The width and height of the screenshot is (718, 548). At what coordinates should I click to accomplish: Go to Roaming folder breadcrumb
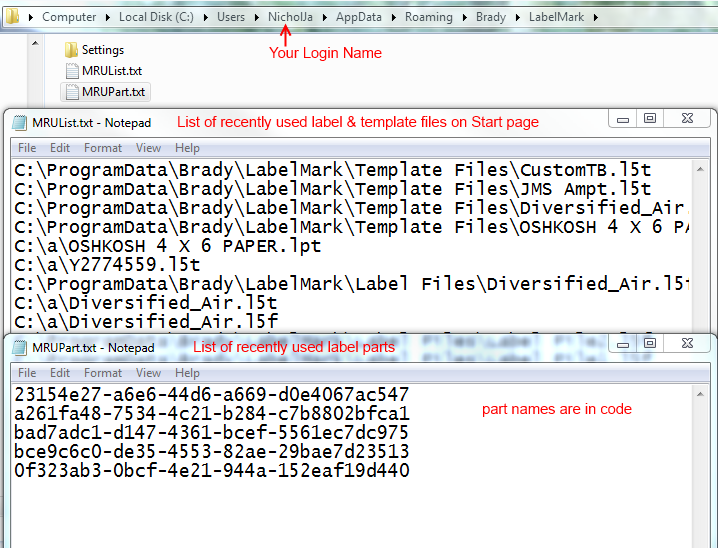(429, 17)
